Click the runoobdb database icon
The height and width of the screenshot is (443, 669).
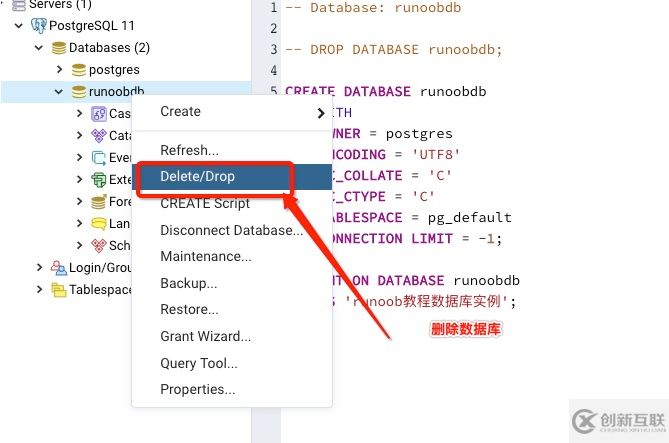tap(79, 92)
